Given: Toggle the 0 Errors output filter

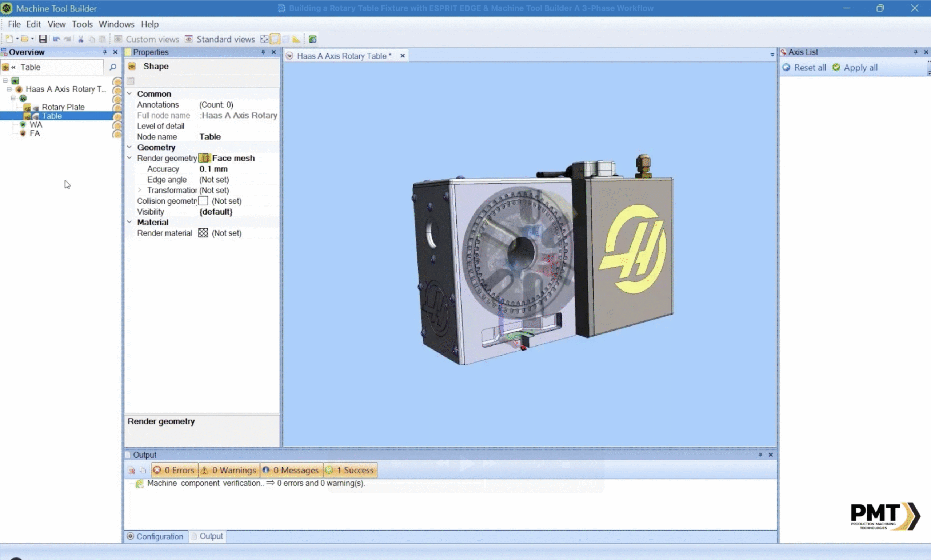Looking at the screenshot, I should click(174, 470).
